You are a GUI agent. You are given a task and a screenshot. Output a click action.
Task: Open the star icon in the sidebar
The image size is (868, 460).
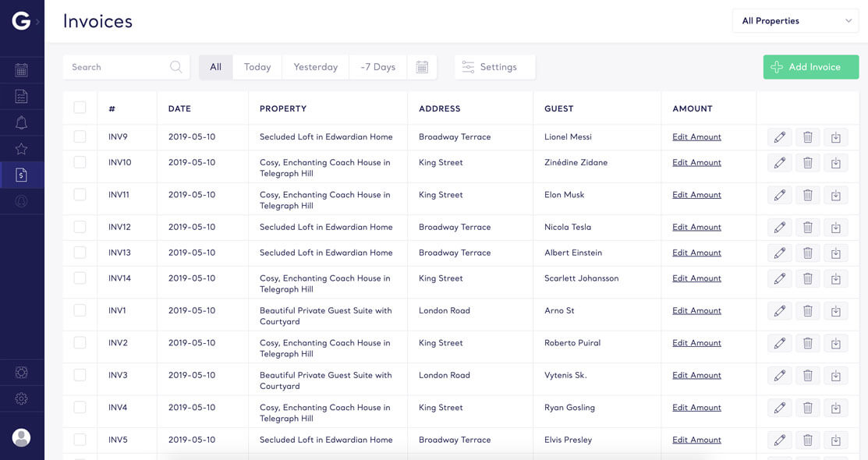click(21, 149)
